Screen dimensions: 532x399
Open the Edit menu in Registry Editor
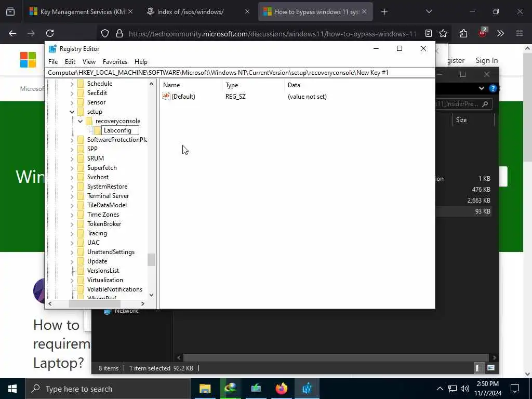tap(70, 62)
